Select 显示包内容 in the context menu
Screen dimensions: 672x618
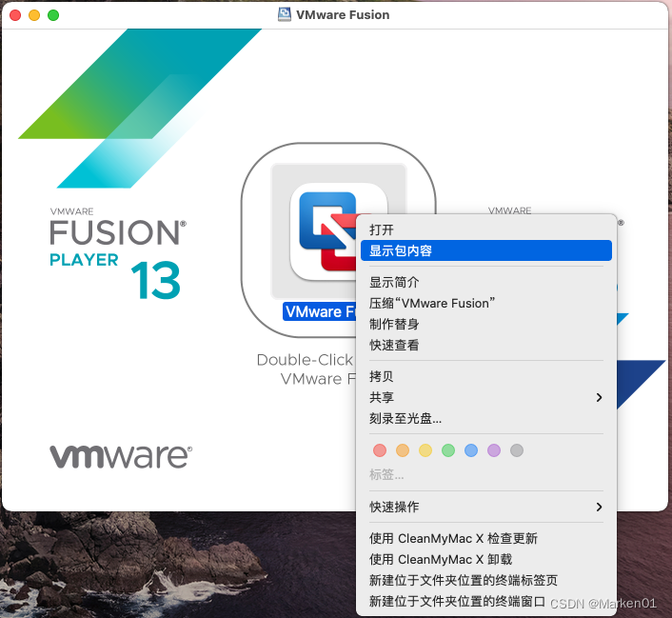(x=486, y=250)
